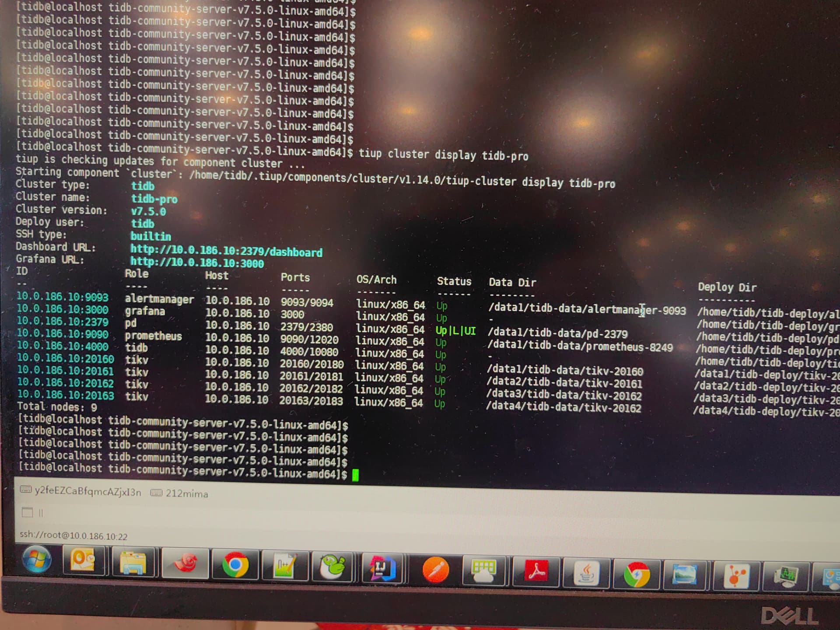Click the small window icon below quick commands
This screenshot has height=630, width=840.
[x=27, y=512]
